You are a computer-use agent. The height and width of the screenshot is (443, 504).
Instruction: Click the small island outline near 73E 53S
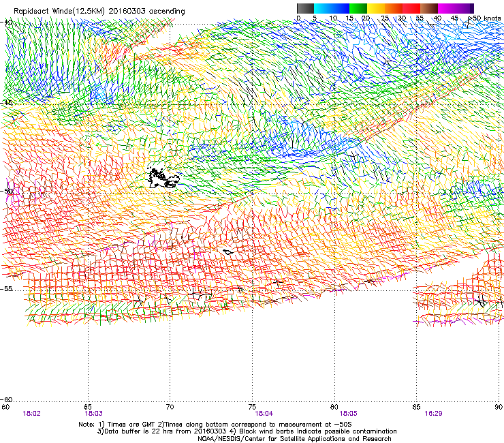pos(228,252)
